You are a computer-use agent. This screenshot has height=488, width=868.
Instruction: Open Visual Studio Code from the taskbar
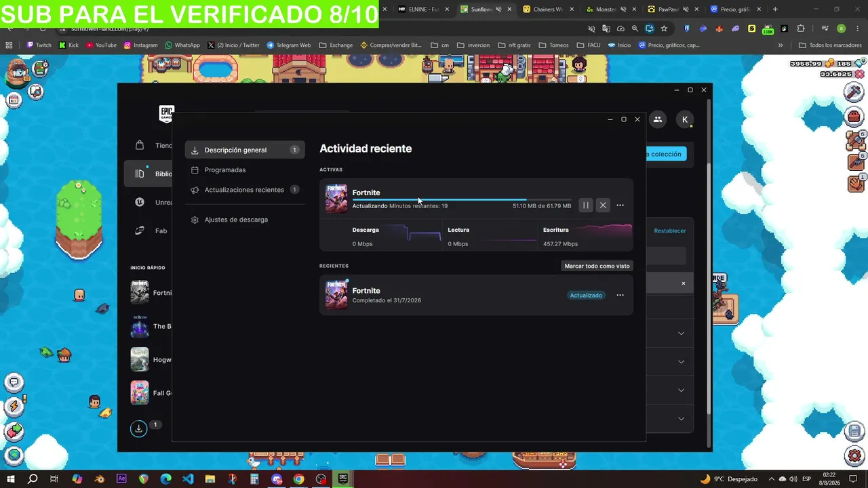point(188,479)
